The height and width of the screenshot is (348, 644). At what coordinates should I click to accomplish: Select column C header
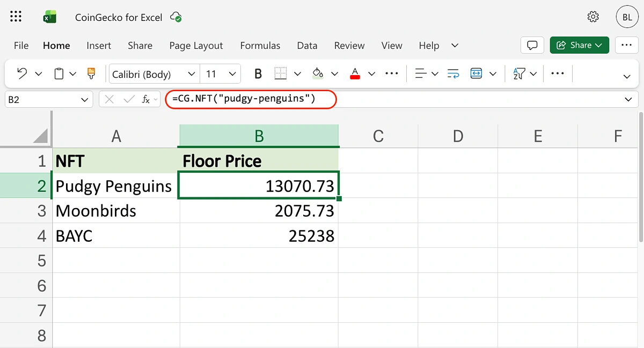[378, 136]
